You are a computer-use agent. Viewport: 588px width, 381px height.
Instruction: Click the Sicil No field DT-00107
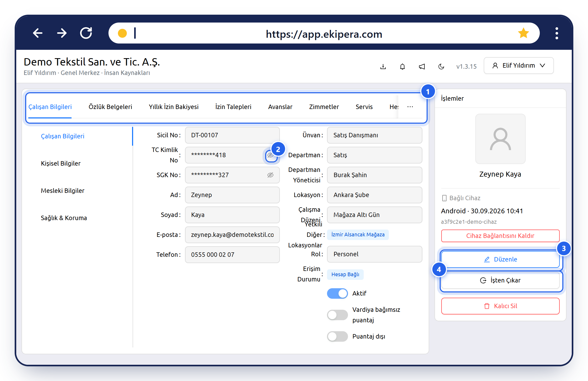232,135
